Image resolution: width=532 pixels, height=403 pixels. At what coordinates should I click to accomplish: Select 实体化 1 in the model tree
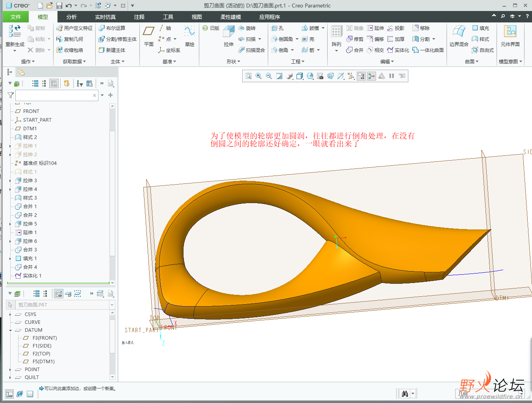click(x=32, y=276)
